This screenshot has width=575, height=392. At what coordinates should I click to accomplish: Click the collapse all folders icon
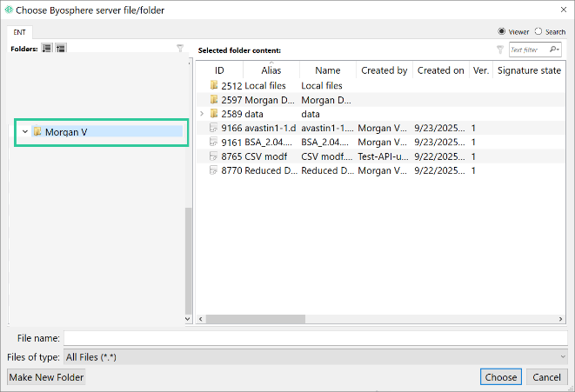pyautogui.click(x=61, y=49)
